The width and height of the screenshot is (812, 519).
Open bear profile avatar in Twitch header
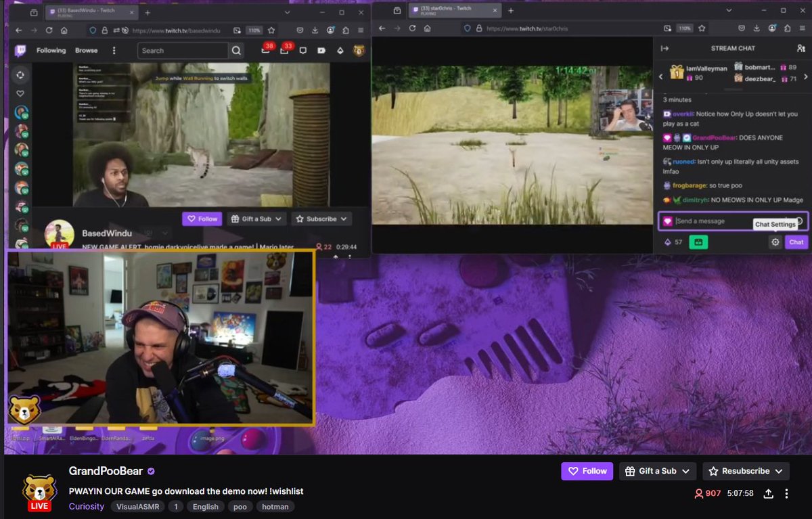click(359, 50)
